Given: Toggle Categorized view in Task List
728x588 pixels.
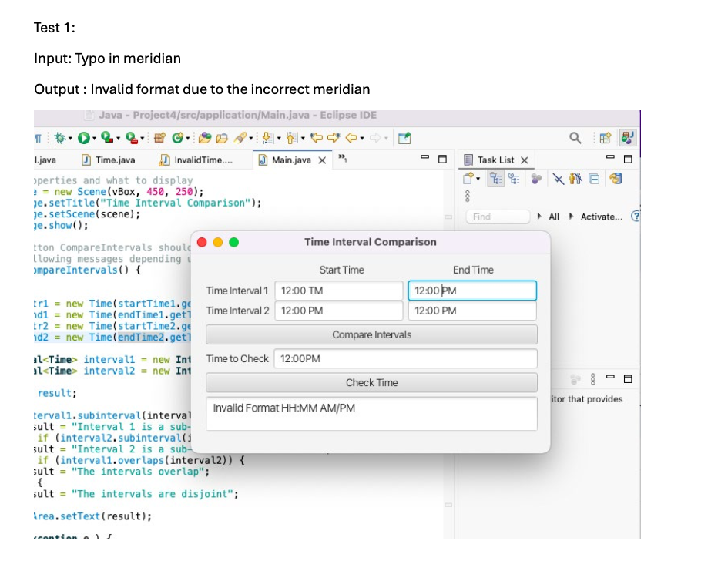Looking at the screenshot, I should coord(497,180).
